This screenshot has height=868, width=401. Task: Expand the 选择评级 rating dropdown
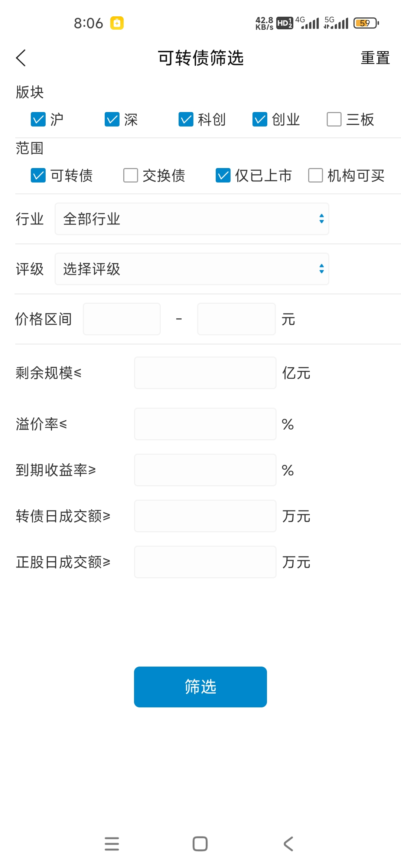tap(192, 269)
